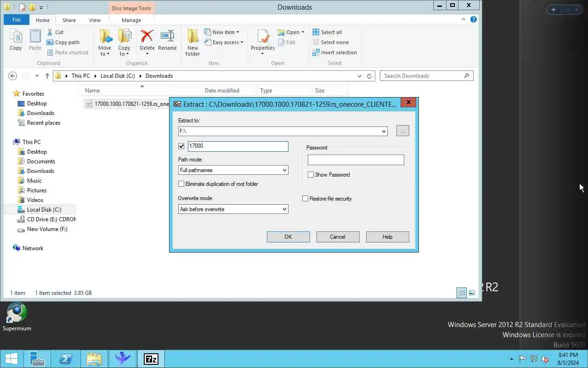The height and width of the screenshot is (368, 588).
Task: Open the Path mode dropdown
Action: coord(284,170)
